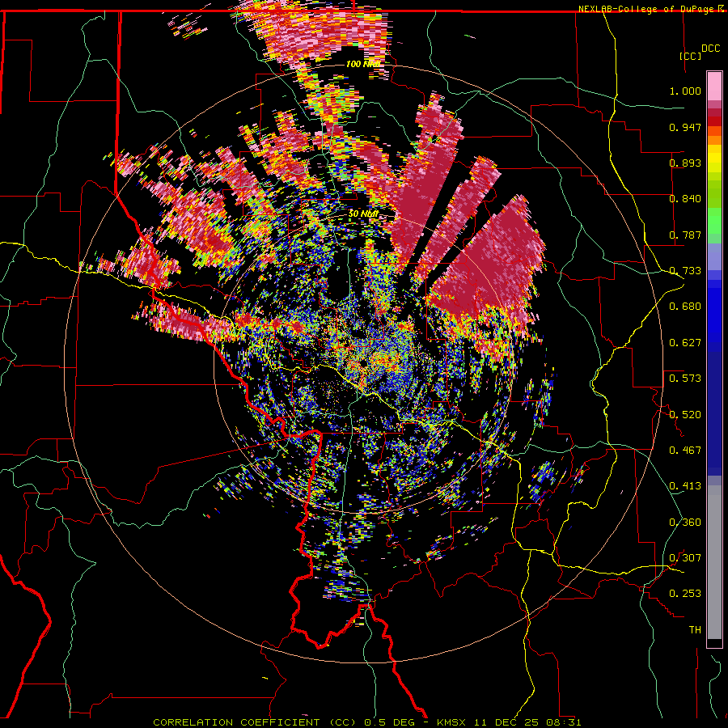The image size is (728, 728).
Task: Click the 0.307 legend value
Action: pyautogui.click(x=685, y=558)
